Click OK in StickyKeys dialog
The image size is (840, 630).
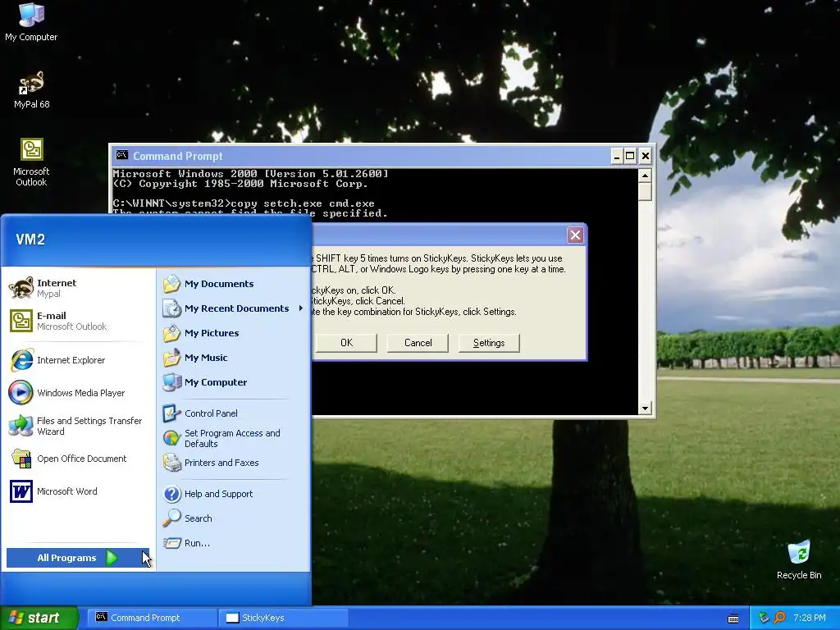click(347, 343)
